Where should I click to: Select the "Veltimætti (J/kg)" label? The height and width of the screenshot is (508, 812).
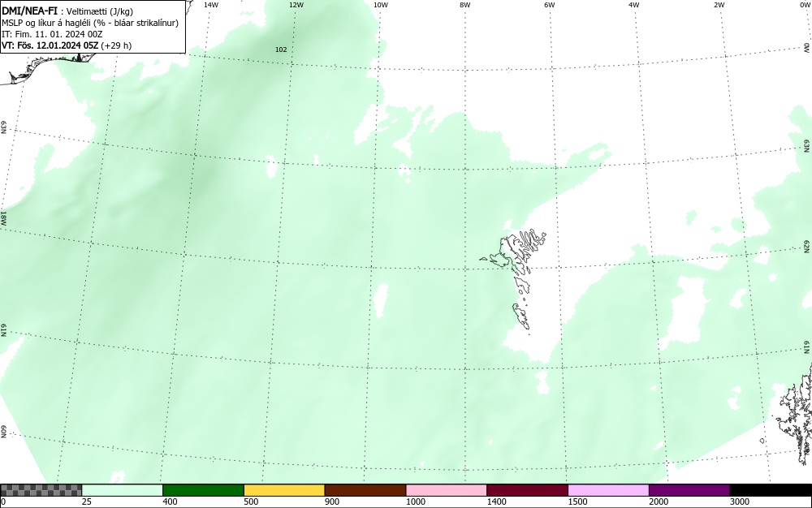pyautogui.click(x=99, y=12)
